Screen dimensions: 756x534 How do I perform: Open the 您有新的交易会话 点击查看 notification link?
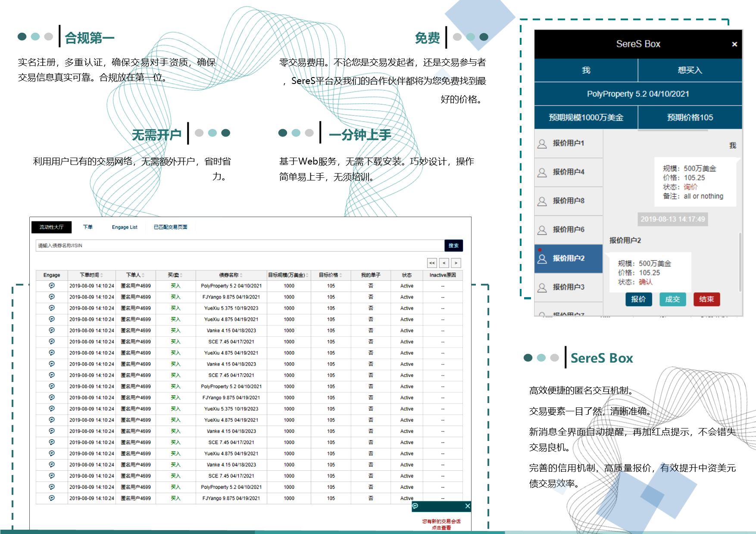(x=441, y=524)
